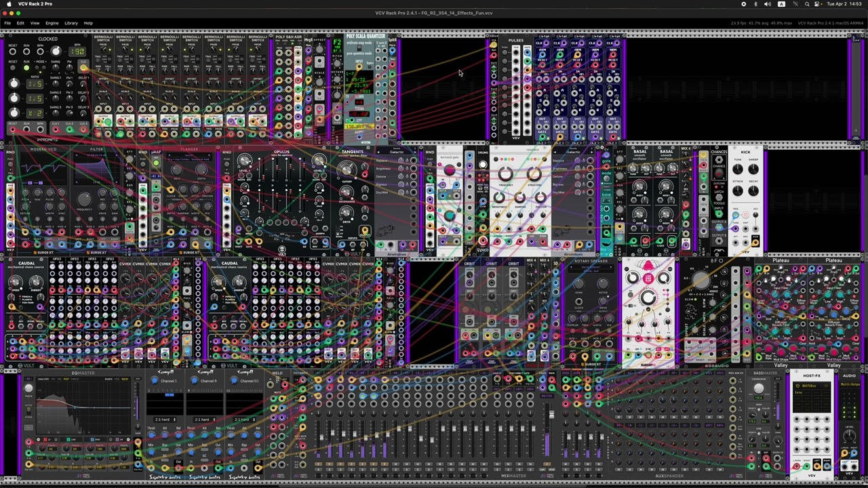This screenshot has width=868, height=488.
Task: Open the Engine menu
Action: (52, 23)
